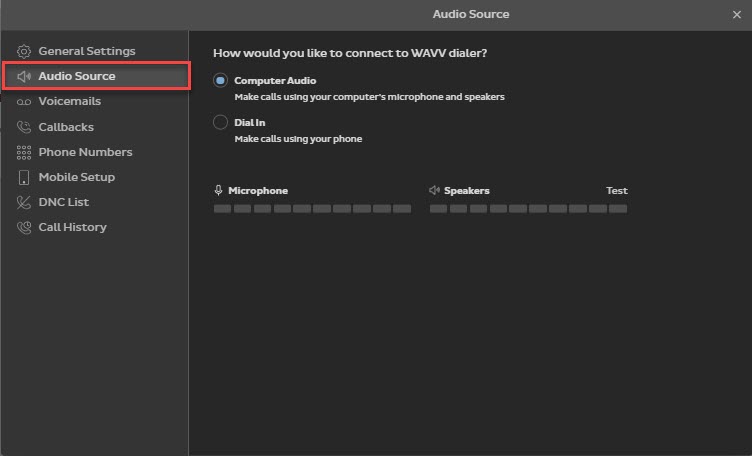Click the General Settings gear icon
The height and width of the screenshot is (456, 752).
(x=24, y=51)
